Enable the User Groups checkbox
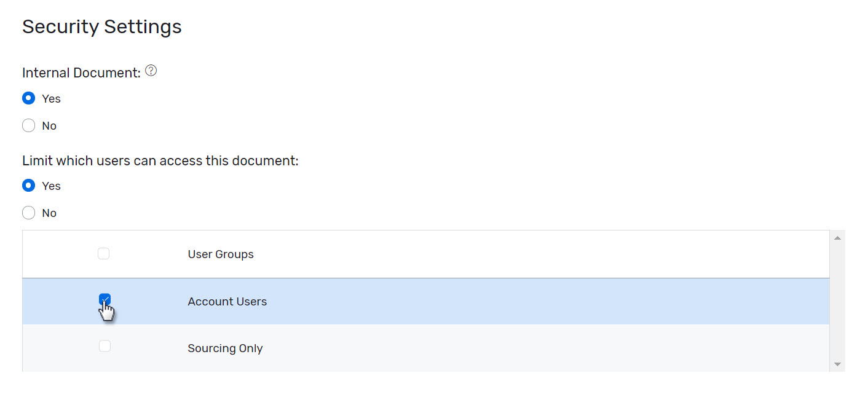The height and width of the screenshot is (397, 868). click(x=103, y=253)
